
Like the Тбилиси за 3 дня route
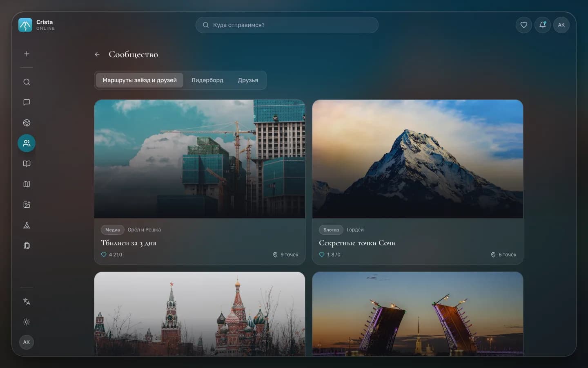(x=104, y=255)
